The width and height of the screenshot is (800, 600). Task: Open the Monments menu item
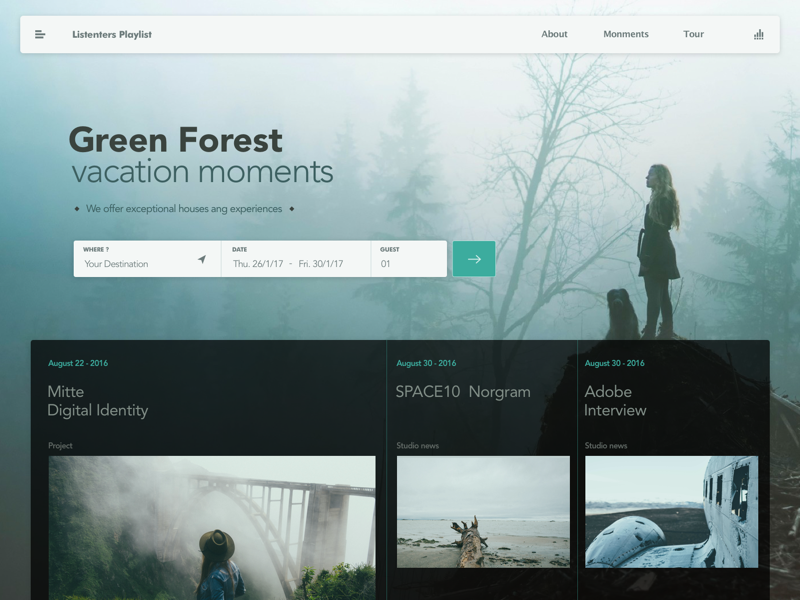coord(625,34)
